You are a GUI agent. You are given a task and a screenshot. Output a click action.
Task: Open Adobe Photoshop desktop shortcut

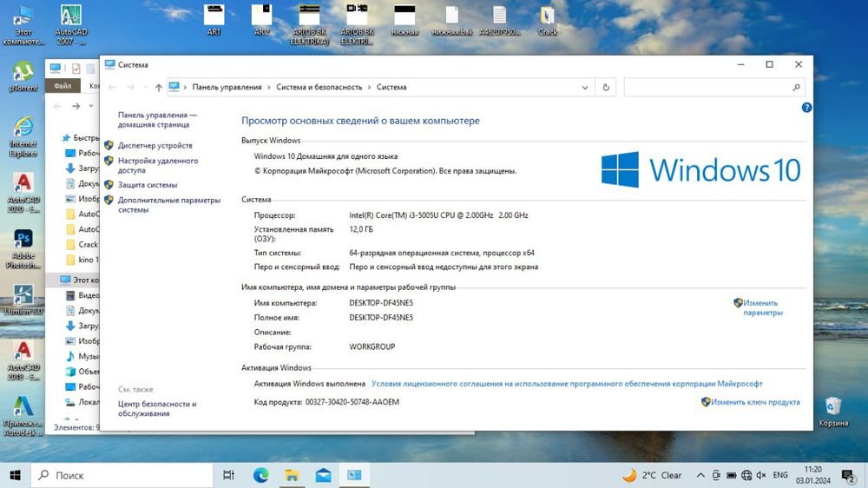click(x=23, y=248)
